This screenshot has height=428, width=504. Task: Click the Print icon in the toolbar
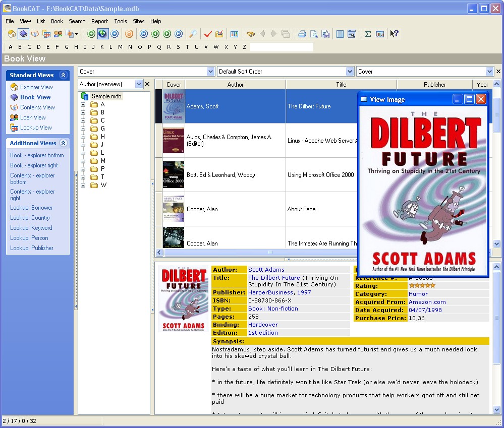[x=302, y=34]
